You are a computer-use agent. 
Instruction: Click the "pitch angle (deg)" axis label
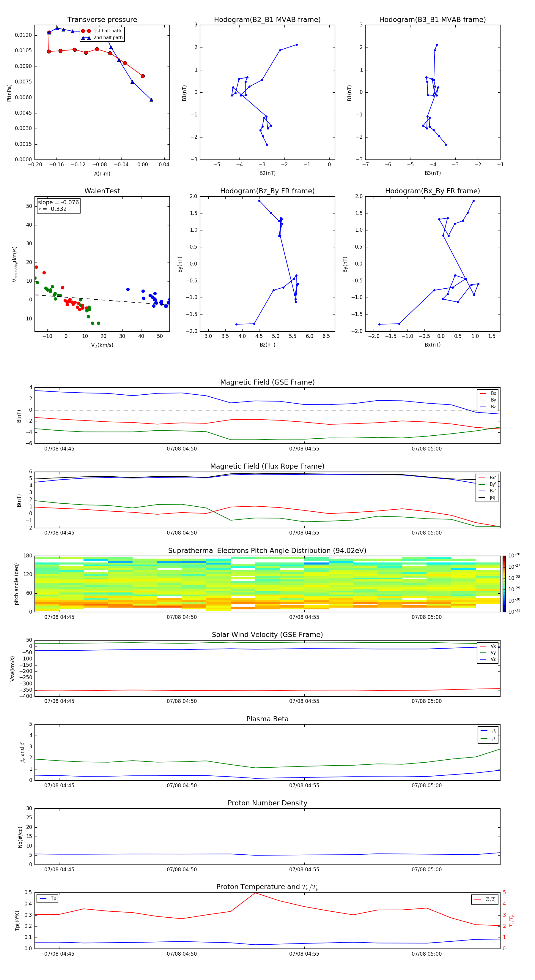(16, 584)
